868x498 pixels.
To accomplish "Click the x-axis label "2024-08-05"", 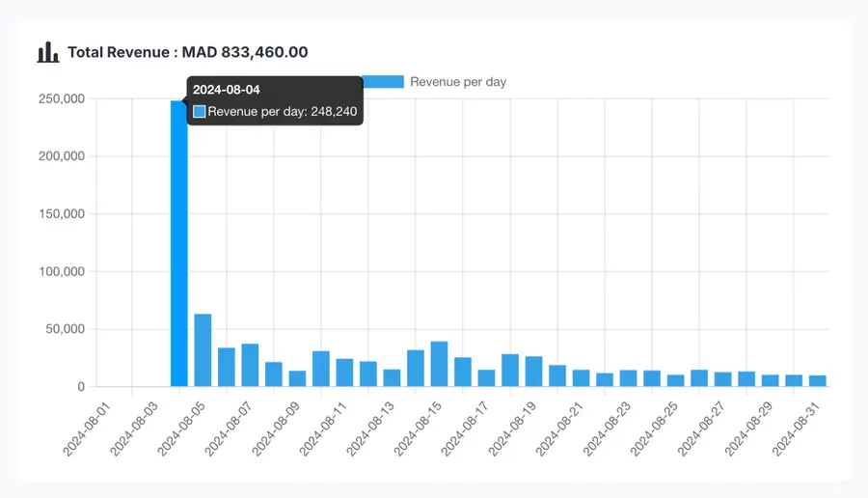I will (181, 429).
